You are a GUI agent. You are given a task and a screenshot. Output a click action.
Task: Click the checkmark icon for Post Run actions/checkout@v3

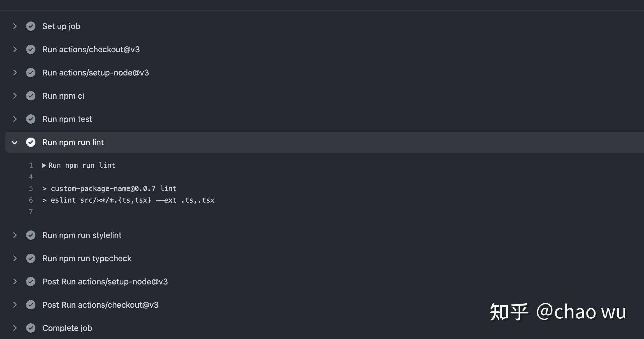31,305
